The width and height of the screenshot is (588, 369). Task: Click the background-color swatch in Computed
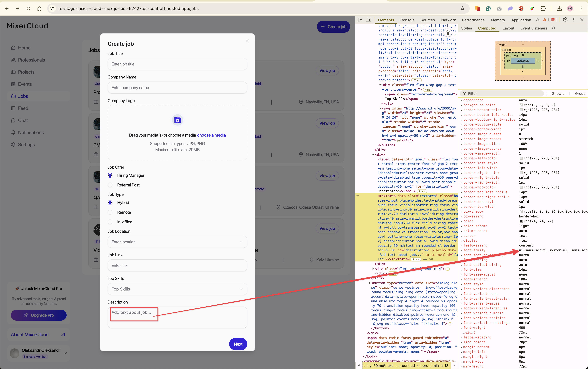(x=521, y=105)
